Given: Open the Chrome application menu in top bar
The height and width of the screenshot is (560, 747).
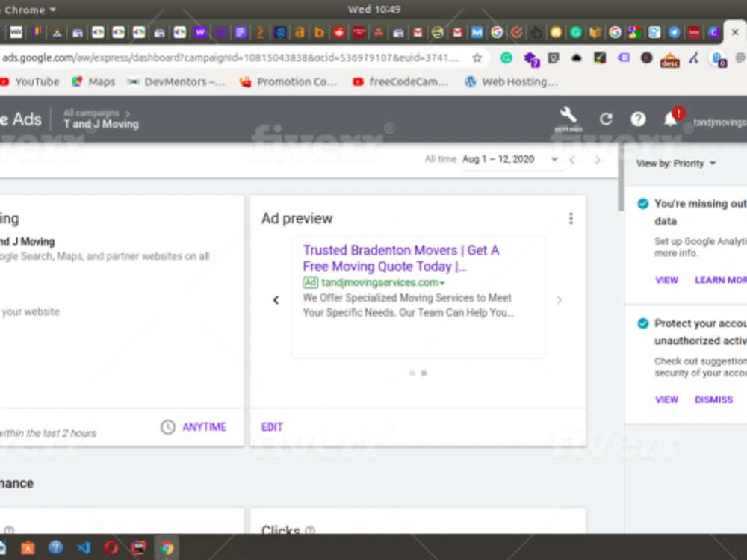Looking at the screenshot, I should (31, 10).
